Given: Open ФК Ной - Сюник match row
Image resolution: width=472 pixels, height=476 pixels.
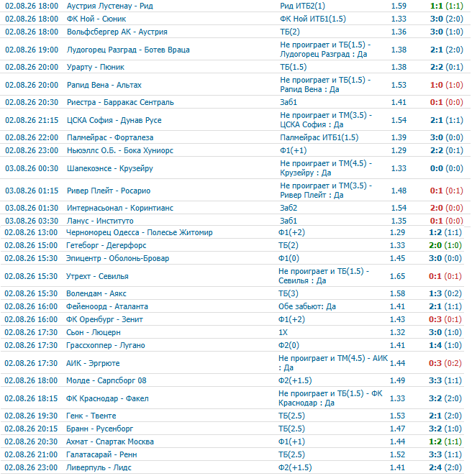Looking at the screenshot, I should (x=96, y=19).
